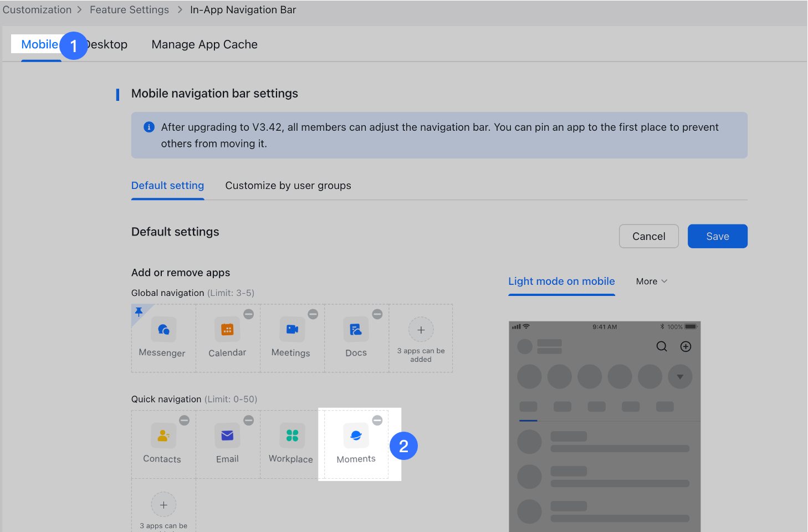
Task: Select the Meetings icon in global navigation
Action: 292,330
